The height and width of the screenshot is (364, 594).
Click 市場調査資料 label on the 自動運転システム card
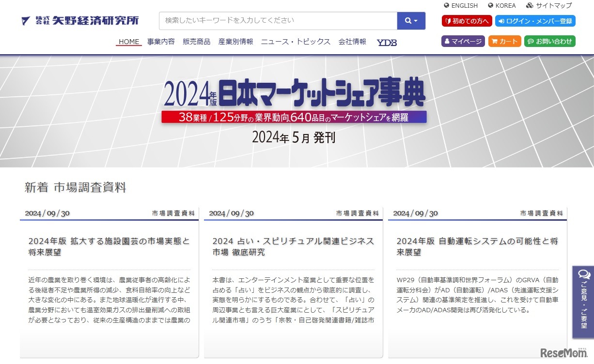(x=542, y=213)
